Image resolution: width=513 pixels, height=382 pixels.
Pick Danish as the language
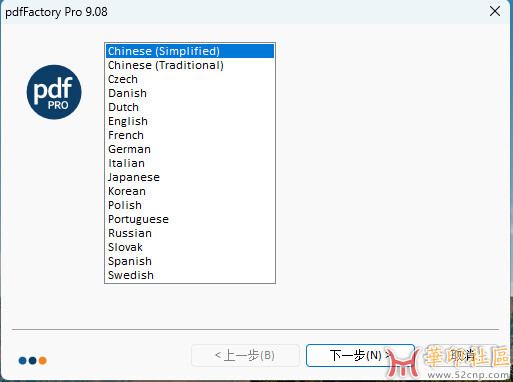click(190, 93)
